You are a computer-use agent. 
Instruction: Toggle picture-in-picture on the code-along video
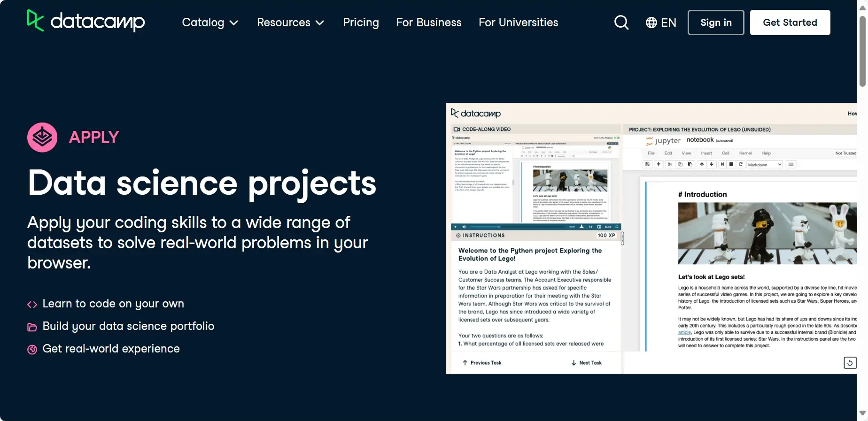[x=599, y=227]
